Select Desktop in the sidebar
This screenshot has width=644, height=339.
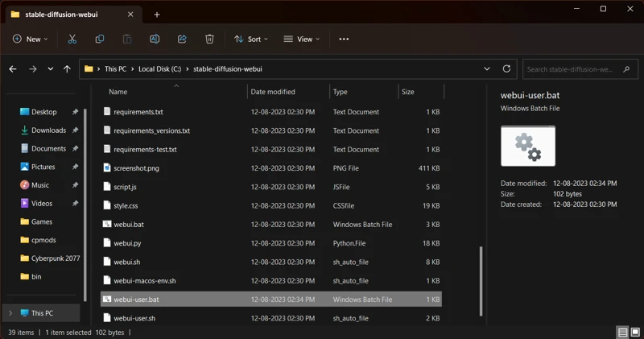click(x=44, y=112)
